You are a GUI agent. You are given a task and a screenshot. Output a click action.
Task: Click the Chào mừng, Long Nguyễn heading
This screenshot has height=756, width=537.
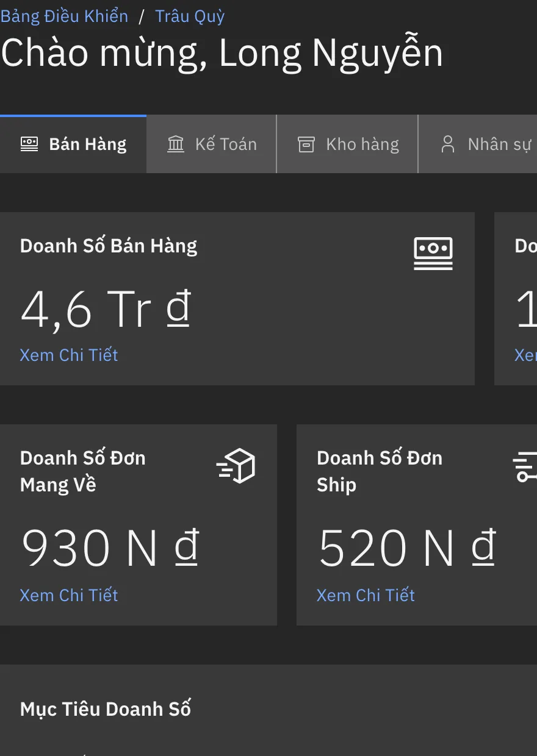coord(222,53)
